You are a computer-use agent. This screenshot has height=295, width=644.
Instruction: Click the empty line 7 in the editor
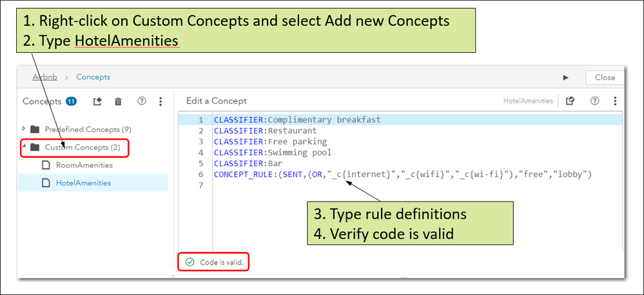[387, 186]
